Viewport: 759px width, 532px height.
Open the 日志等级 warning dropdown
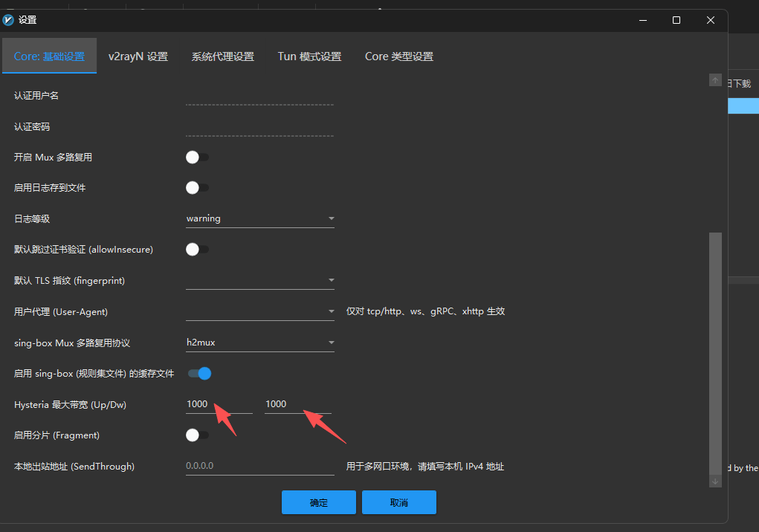260,218
